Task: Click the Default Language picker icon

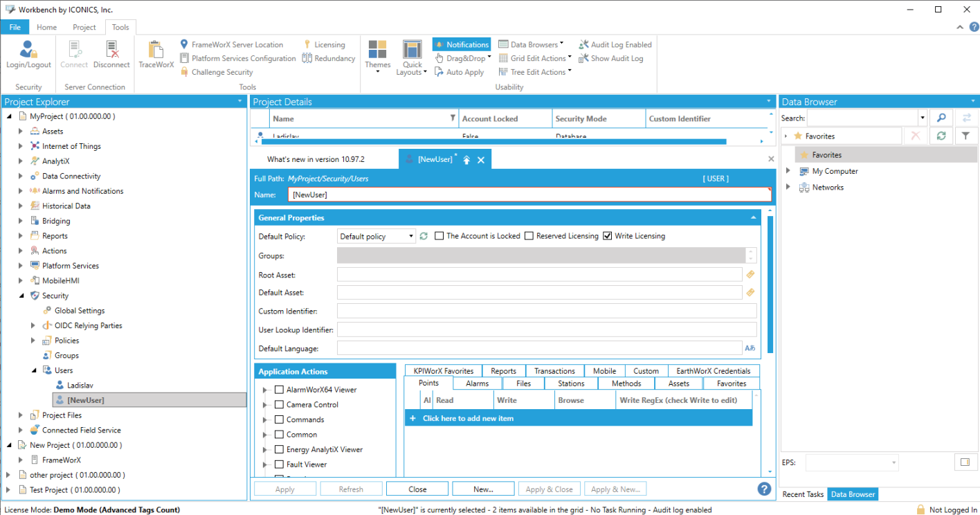Action: tap(750, 347)
